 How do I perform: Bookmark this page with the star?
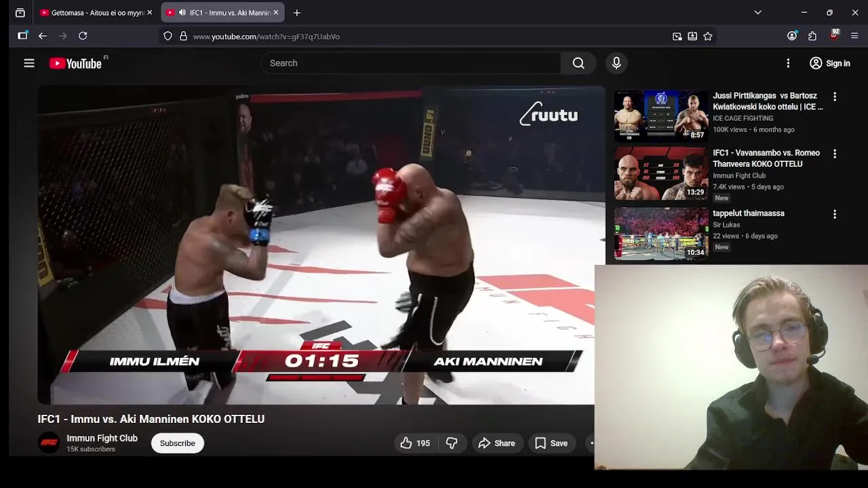coord(708,37)
